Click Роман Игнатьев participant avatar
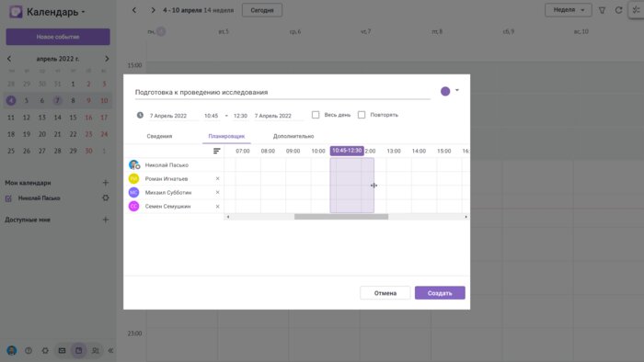This screenshot has height=362, width=644. (134, 179)
